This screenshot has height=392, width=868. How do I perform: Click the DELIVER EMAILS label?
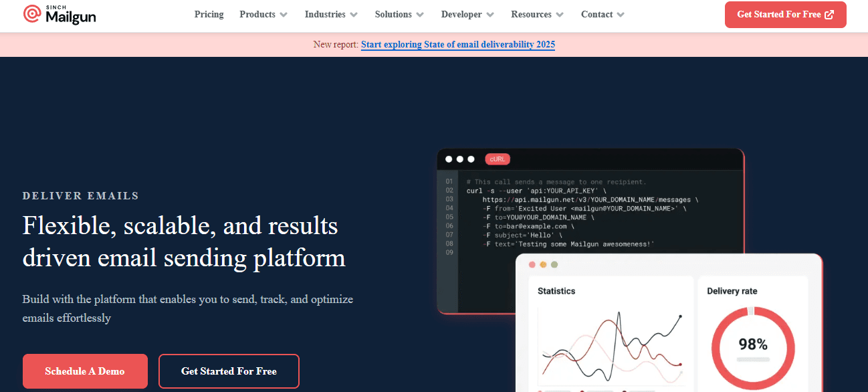point(81,196)
